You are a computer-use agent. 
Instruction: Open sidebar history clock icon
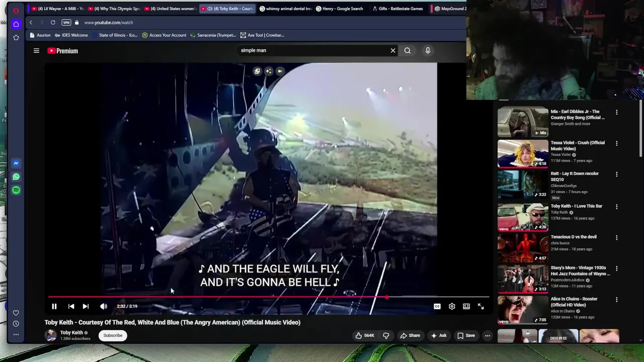click(x=16, y=324)
